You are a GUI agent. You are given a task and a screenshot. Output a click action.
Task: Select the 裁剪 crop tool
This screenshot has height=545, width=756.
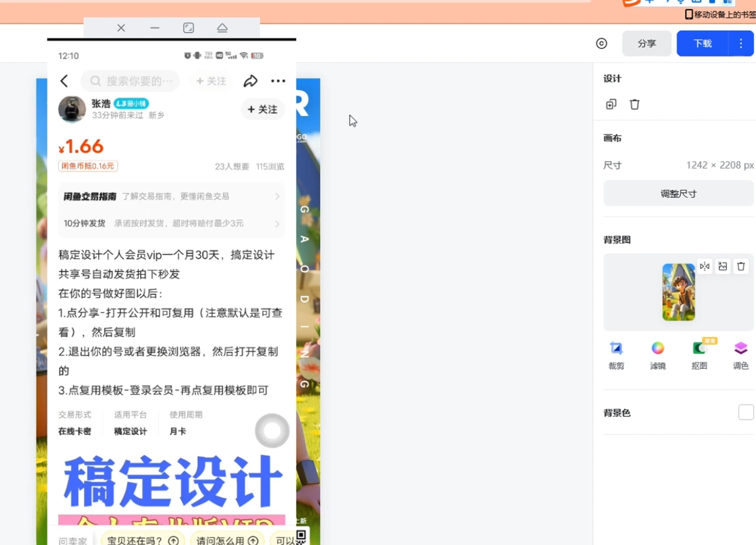coord(616,355)
